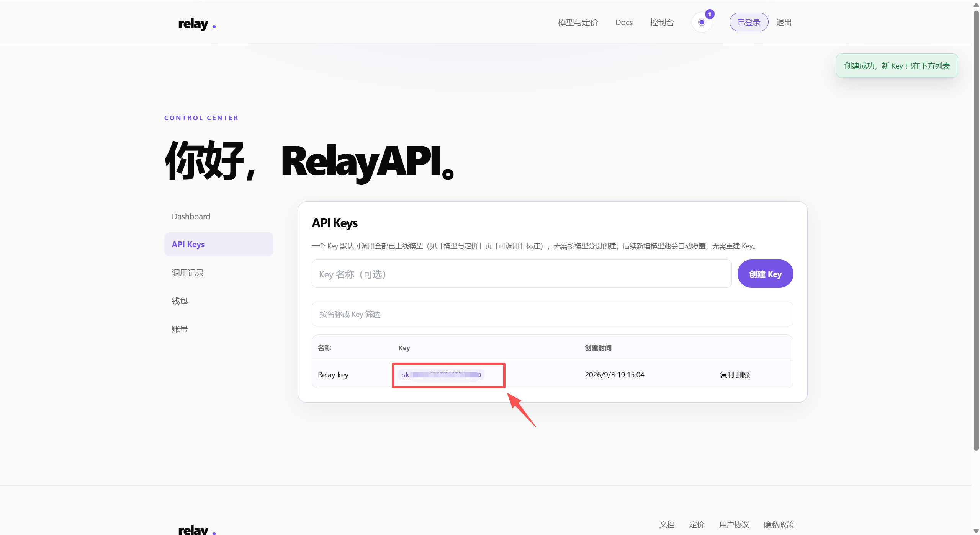Click 退出 to log out
The image size is (980, 535).
pos(784,22)
